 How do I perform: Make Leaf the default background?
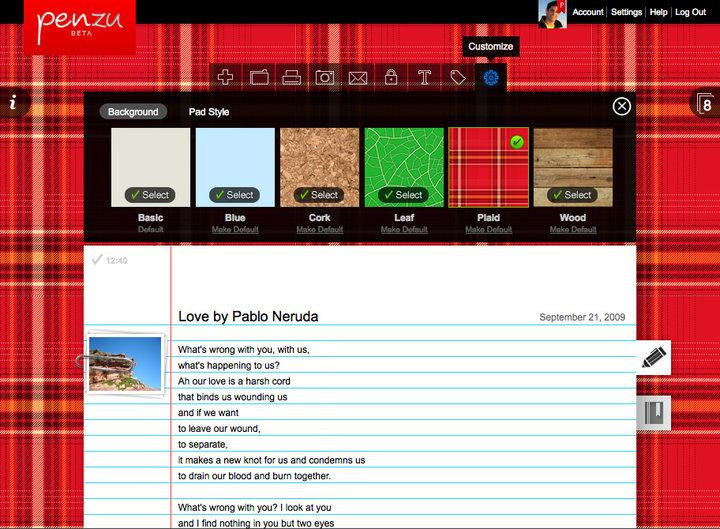404,230
